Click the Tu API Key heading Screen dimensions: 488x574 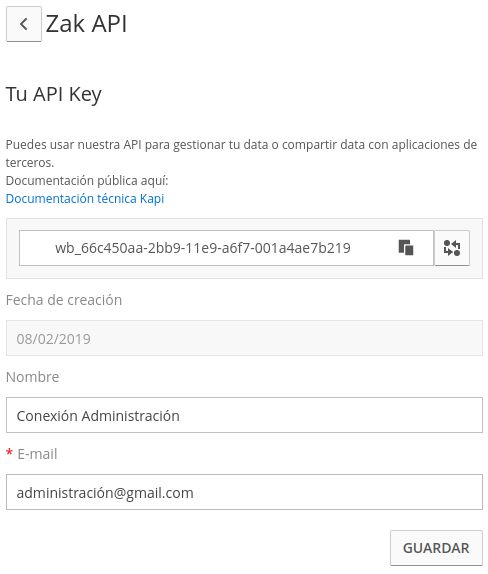pyautogui.click(x=54, y=94)
